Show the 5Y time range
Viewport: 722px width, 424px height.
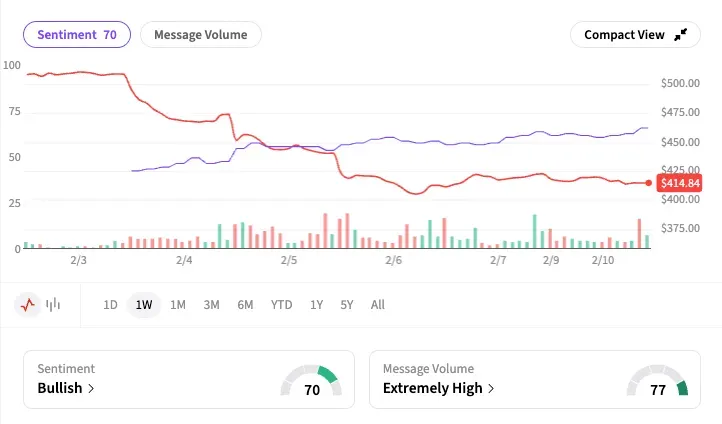coord(347,305)
